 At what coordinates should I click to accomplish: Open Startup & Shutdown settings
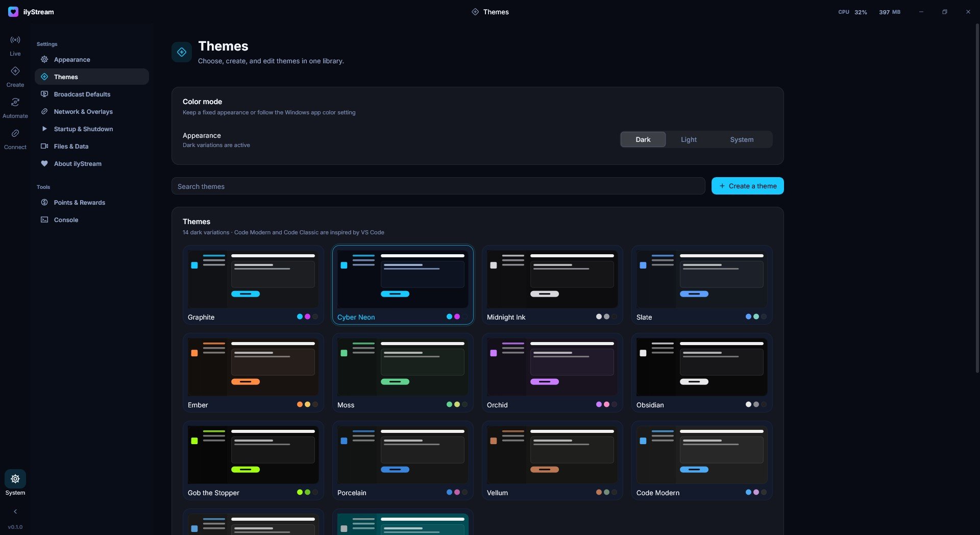coord(92,129)
